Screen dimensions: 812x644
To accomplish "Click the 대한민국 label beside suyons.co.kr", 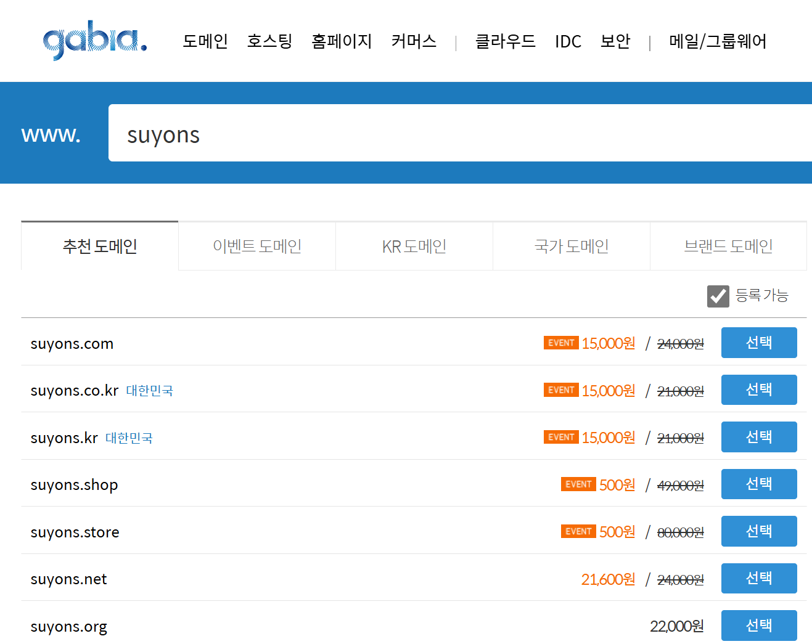I will tap(150, 391).
